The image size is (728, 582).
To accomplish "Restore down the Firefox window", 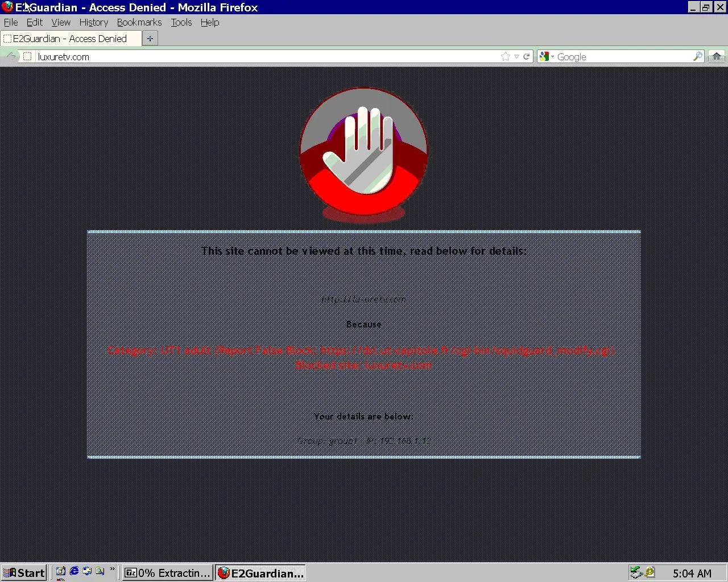I will point(706,7).
